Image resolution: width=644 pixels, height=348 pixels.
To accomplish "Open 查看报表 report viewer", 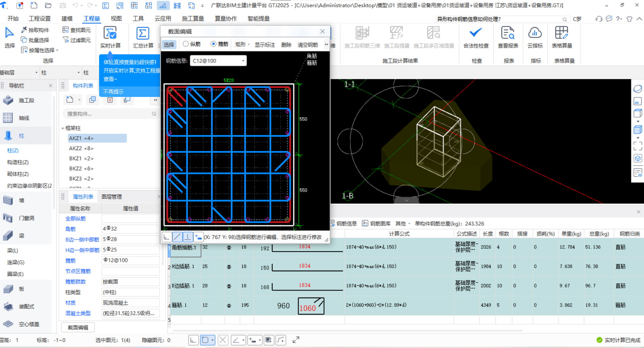I will (x=508, y=37).
